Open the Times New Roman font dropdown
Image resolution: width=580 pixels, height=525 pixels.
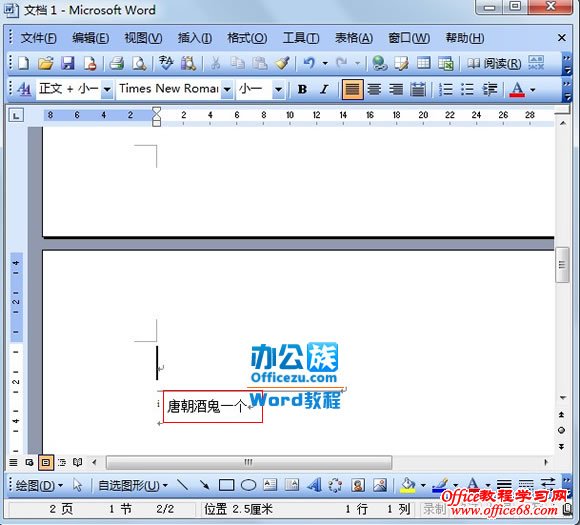227,89
